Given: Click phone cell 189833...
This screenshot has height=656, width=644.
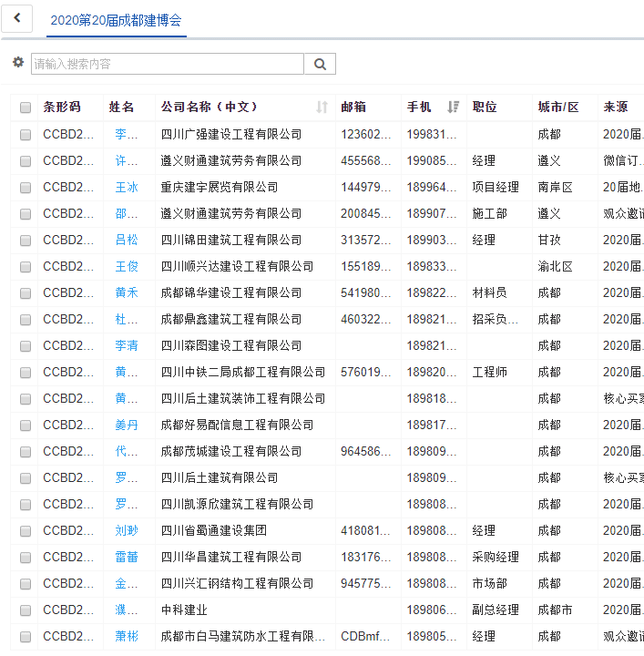Looking at the screenshot, I should coord(432,266).
